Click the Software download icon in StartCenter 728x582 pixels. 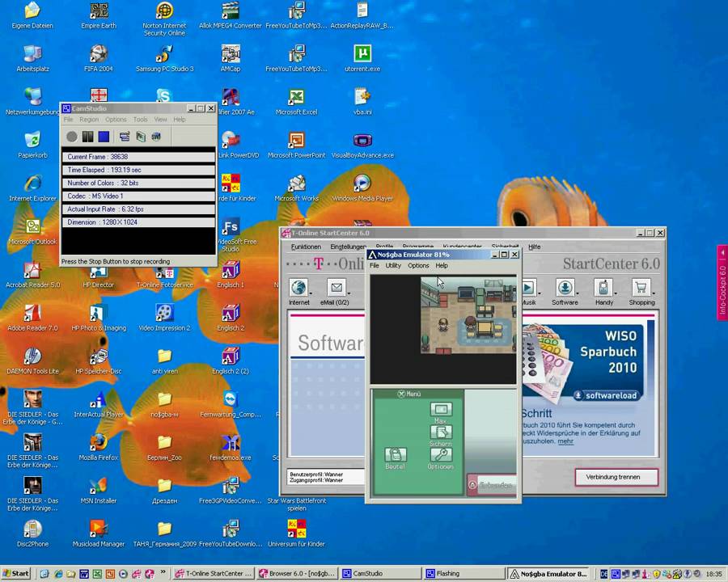coord(565,288)
